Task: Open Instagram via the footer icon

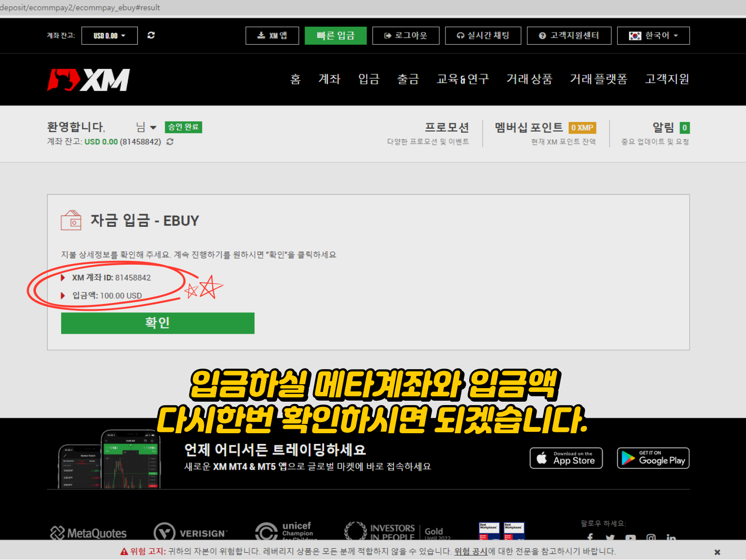Action: 651,538
